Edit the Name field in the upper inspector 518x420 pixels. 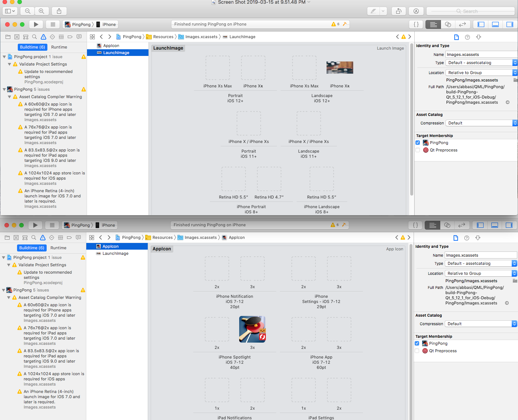[x=482, y=54]
